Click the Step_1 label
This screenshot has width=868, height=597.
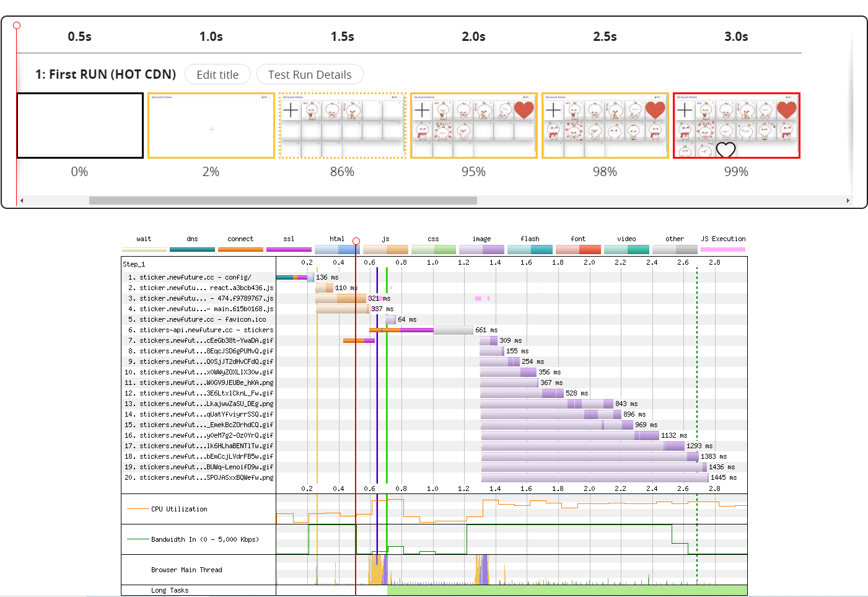pos(134,264)
